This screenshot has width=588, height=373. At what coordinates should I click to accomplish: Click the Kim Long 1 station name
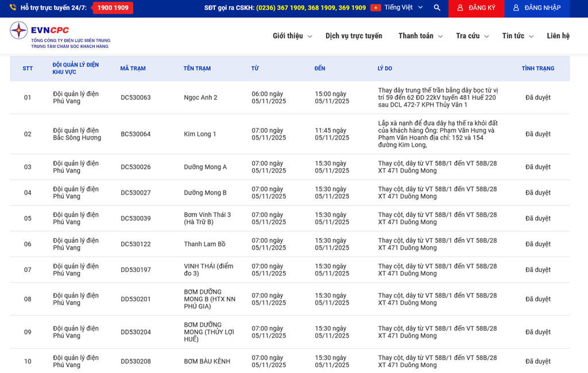coord(200,134)
